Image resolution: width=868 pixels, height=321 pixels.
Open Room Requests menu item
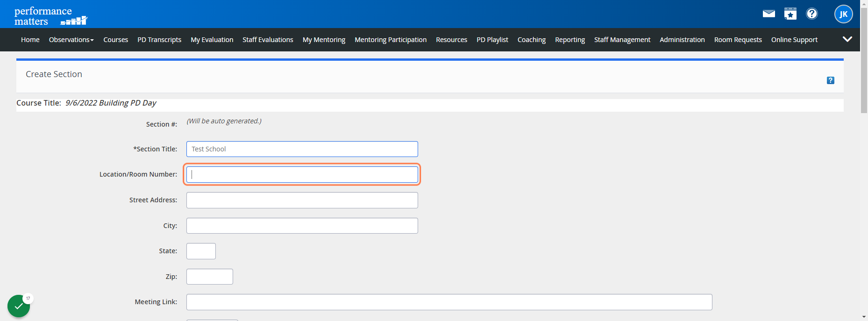click(738, 40)
